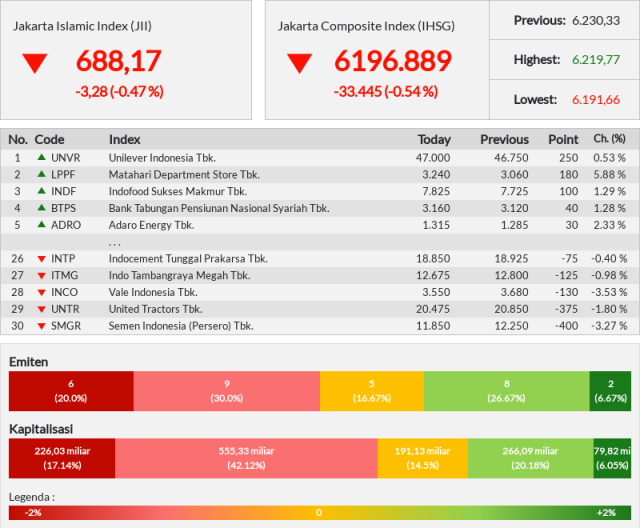Screen dimensions: 640x528
Task: Click the LPPF change value 5.88 %
Action: tap(609, 175)
